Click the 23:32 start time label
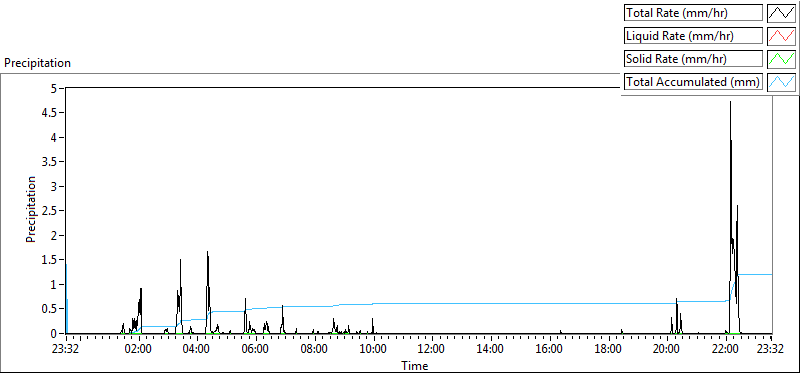 pos(66,350)
